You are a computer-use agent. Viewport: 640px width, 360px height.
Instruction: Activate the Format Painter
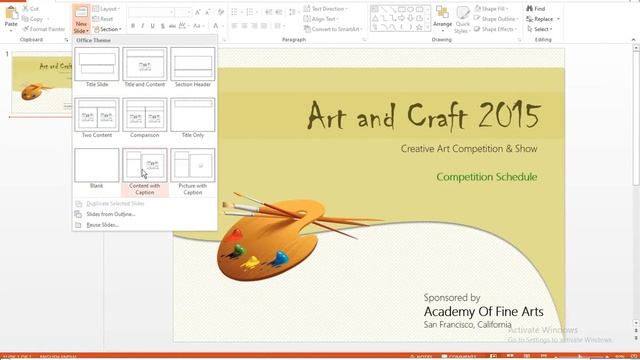click(44, 29)
